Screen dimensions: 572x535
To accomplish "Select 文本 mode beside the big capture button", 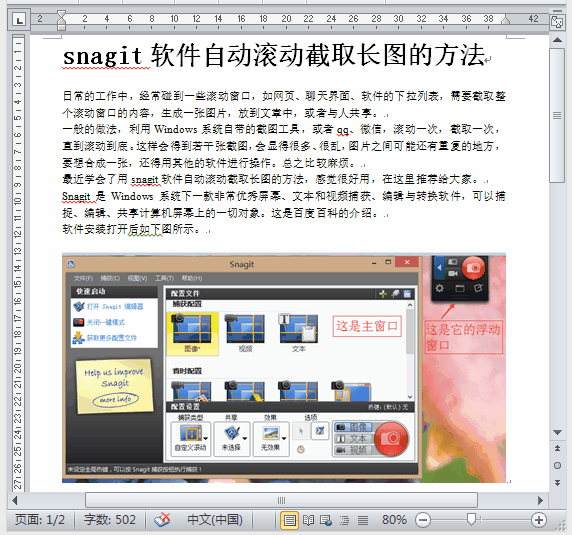I will click(x=353, y=439).
